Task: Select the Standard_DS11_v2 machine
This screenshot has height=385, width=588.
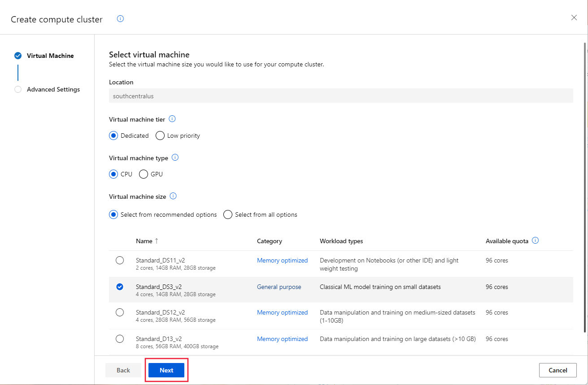Action: click(x=120, y=260)
